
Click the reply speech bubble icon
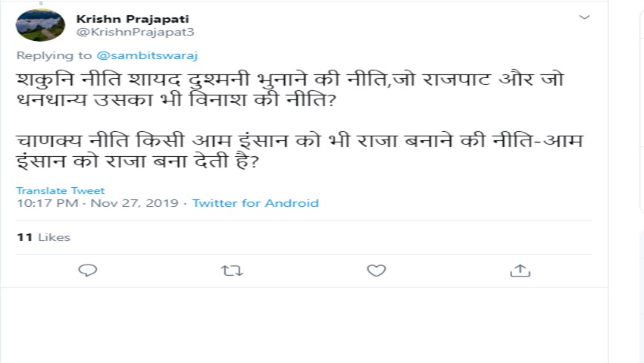coord(88,270)
